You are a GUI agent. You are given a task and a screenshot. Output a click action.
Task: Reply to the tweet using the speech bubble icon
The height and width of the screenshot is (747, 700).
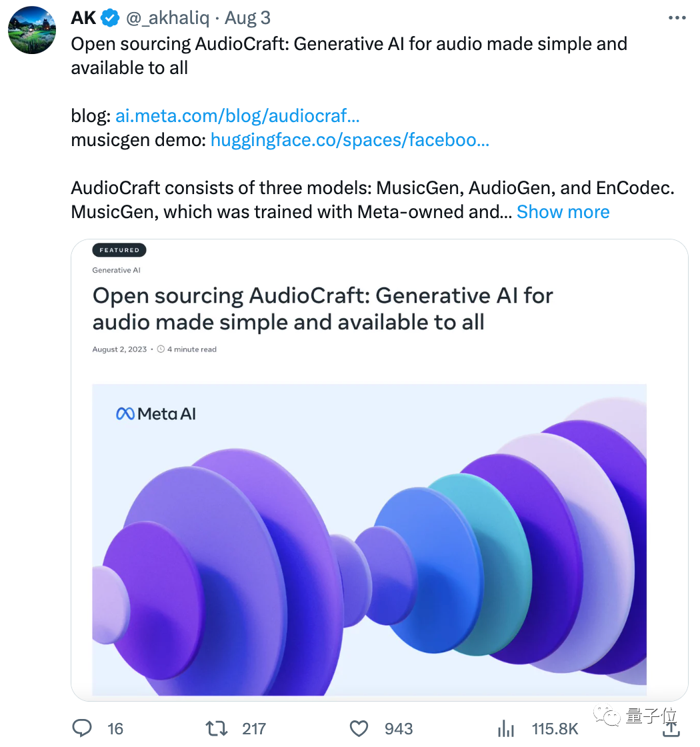(x=81, y=728)
